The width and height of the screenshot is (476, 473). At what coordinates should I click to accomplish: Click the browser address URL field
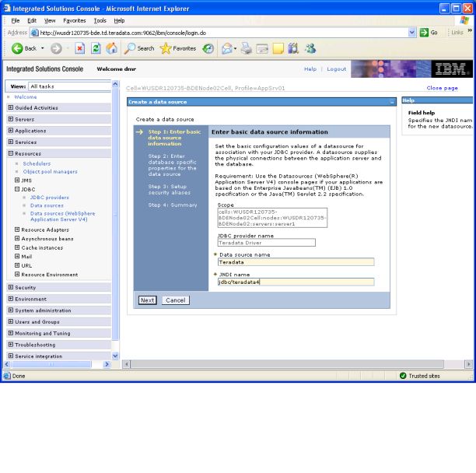coord(223,33)
